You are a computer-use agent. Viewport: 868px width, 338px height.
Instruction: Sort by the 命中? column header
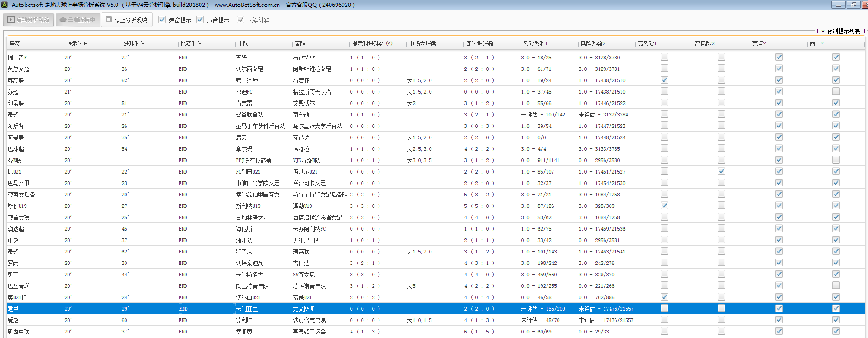816,44
